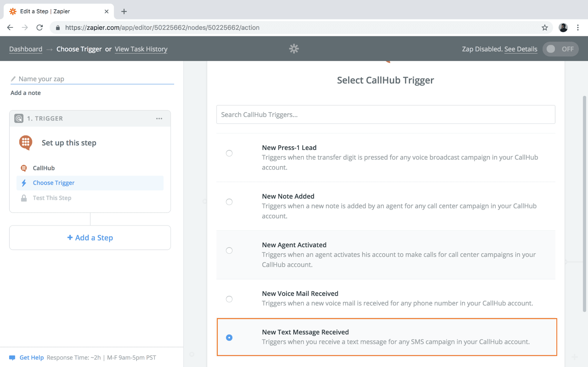588x367 pixels.
Task: Open Chrome's three-dot browser menu
Action: 578,28
